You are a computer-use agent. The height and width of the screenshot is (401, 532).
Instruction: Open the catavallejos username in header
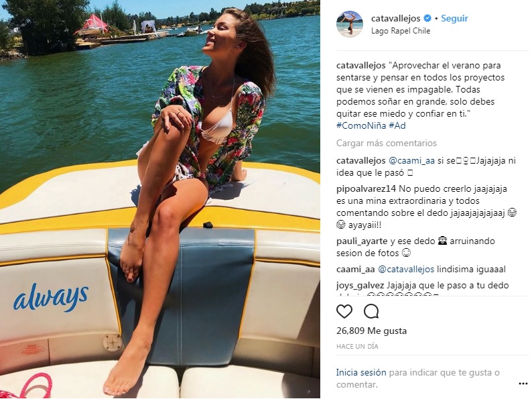click(x=395, y=18)
